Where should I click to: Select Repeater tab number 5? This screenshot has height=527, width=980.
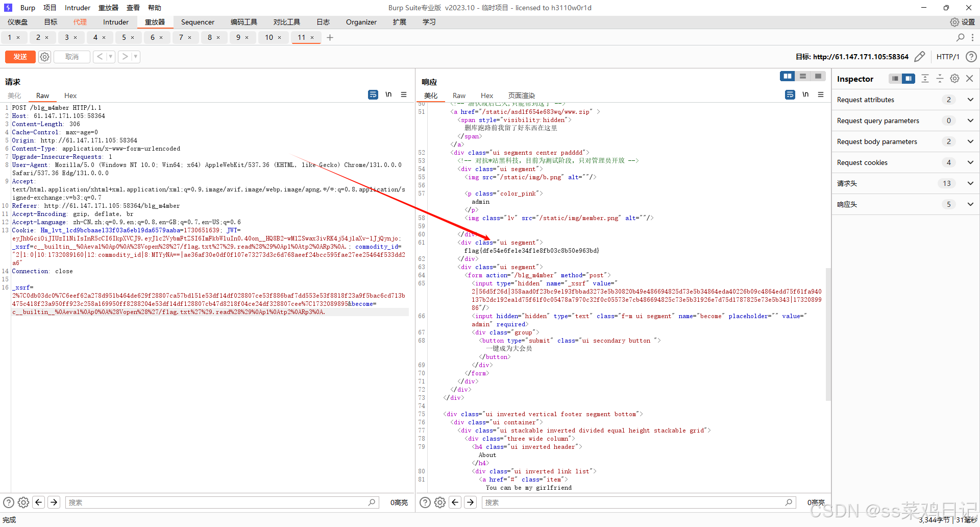pos(124,37)
